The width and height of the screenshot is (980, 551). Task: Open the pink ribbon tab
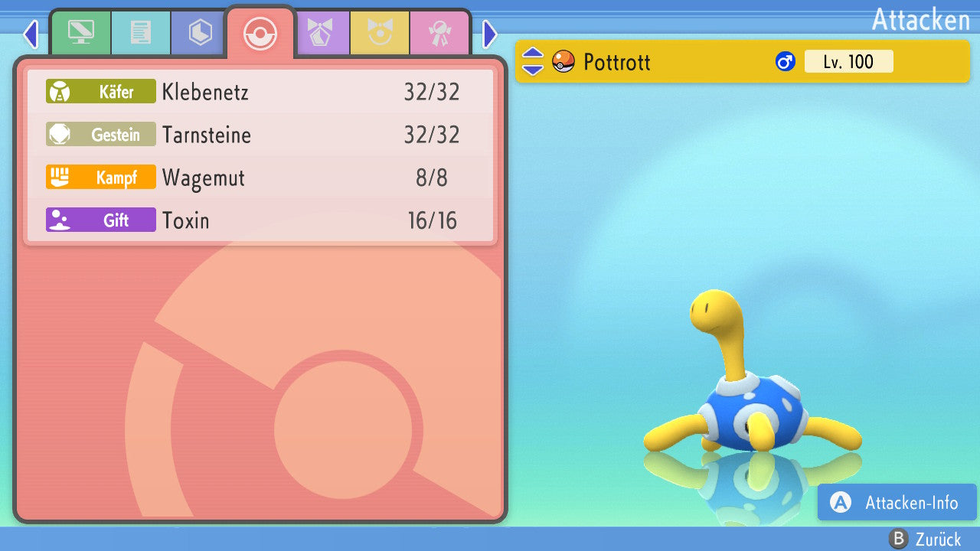click(439, 32)
